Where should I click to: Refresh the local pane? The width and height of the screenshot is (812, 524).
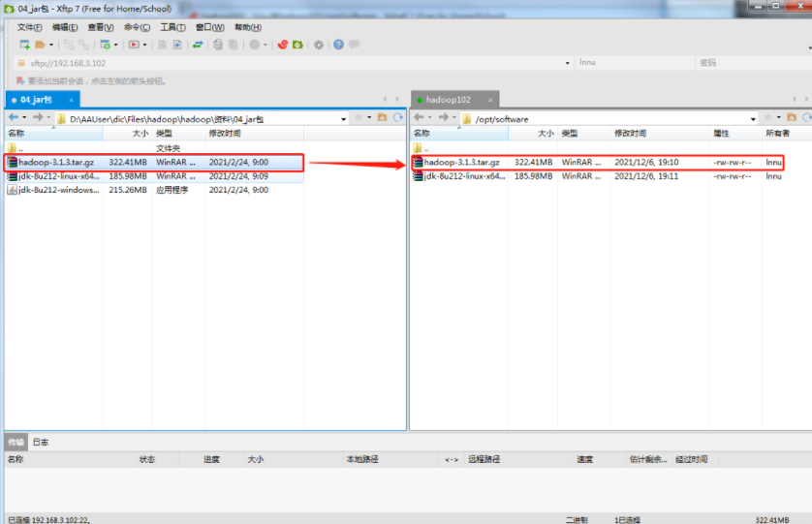tap(398, 117)
